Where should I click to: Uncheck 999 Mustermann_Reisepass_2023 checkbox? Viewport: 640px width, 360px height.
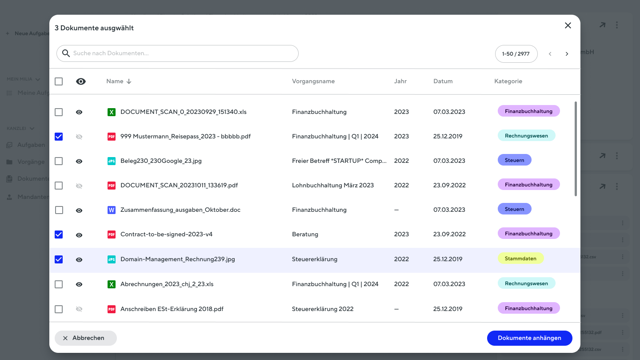[59, 136]
